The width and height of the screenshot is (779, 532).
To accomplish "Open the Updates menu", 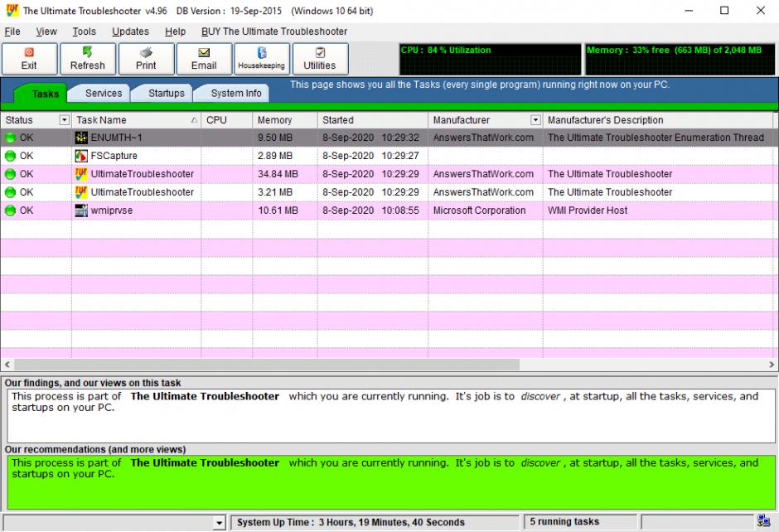I will [x=130, y=31].
